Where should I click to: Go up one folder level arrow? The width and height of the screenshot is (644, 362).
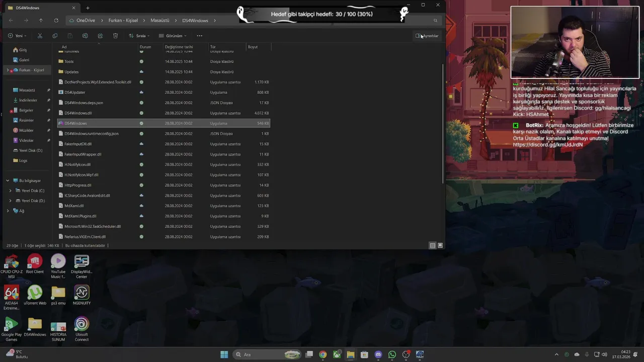coord(41,20)
